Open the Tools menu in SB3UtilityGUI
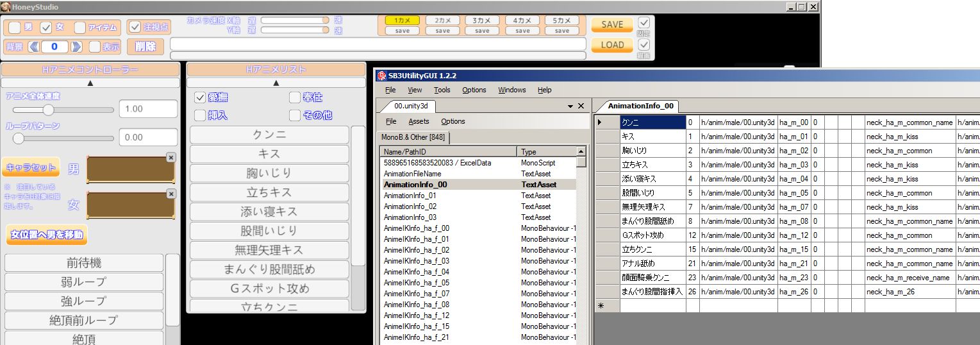This screenshot has height=345, width=980. (x=442, y=90)
